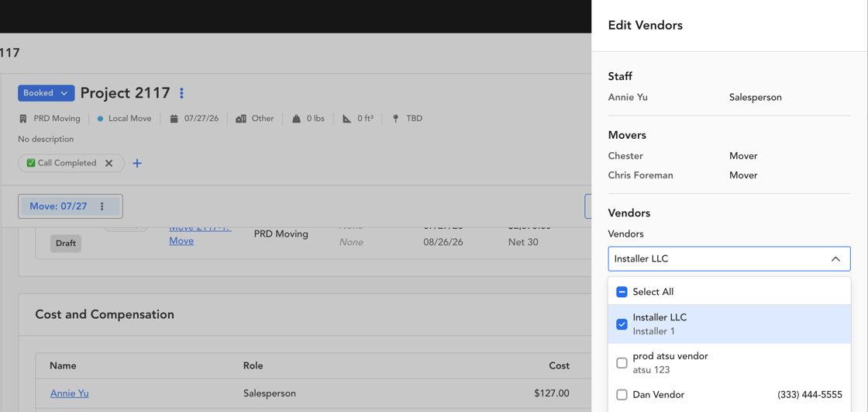Check the Dan Vendor option
The image size is (868, 412).
(622, 395)
